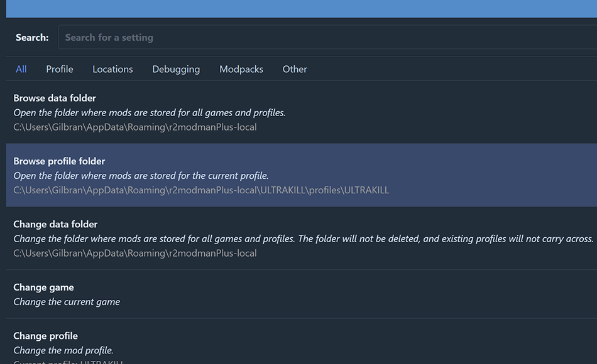Click the path under Change data folder
This screenshot has height=364, width=597.
click(x=134, y=254)
